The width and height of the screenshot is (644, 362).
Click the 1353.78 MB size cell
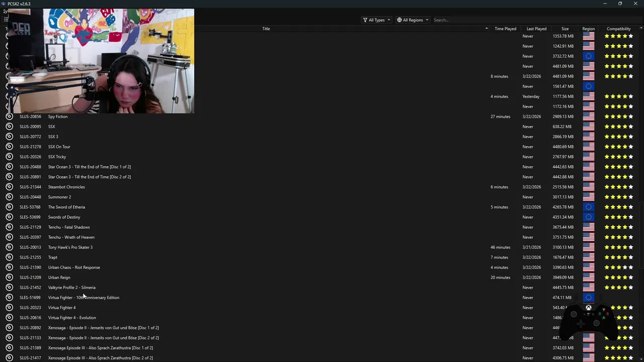(x=563, y=36)
